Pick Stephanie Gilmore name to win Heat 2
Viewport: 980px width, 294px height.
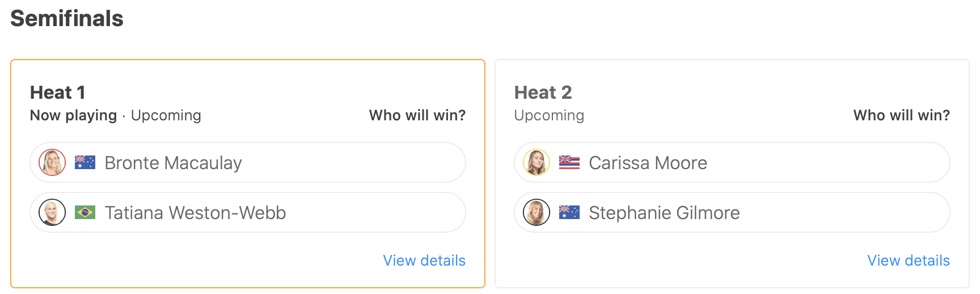coord(664,213)
